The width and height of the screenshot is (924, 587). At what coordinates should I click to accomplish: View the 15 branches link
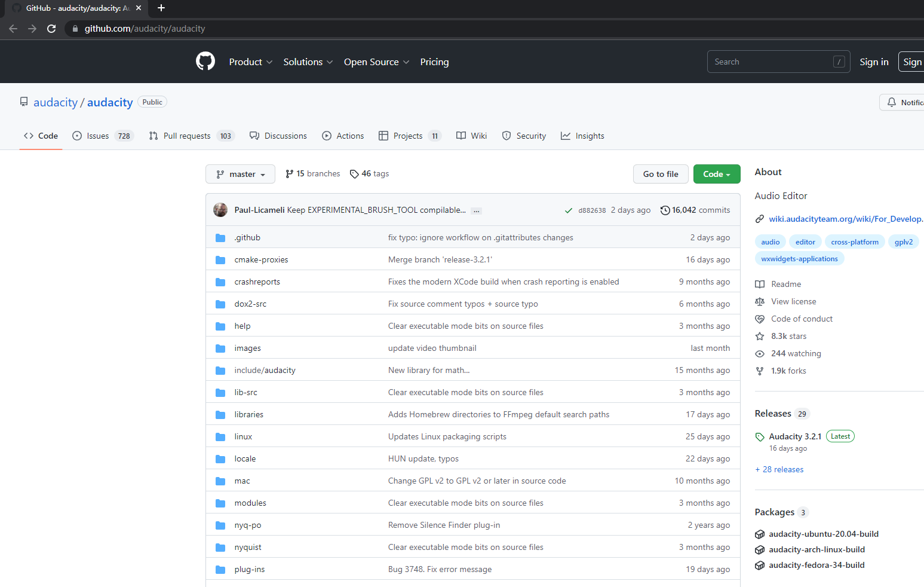pos(313,174)
